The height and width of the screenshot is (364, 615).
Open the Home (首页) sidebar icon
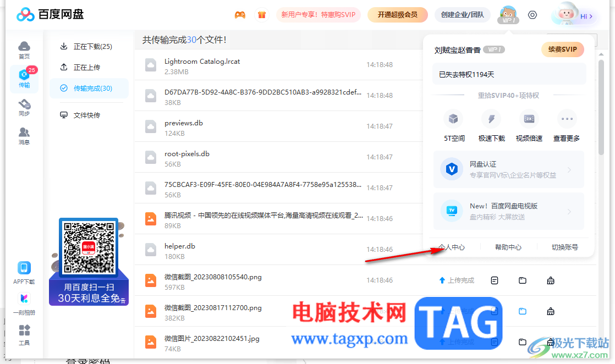[x=24, y=50]
